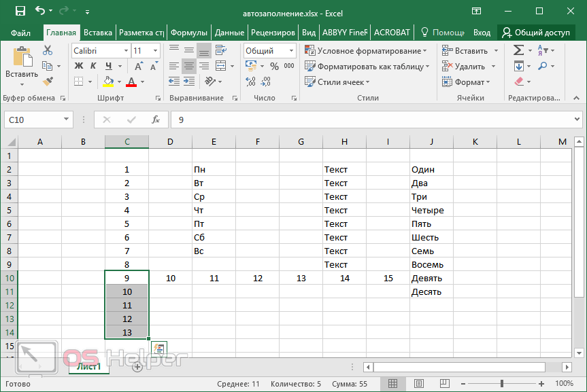Screen dimensions: 587x392
Task: Open the Данные ribbon tab
Action: click(x=229, y=33)
